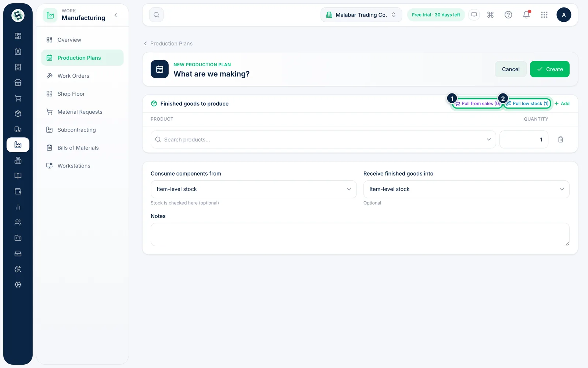
Task: Go to Subcontracting
Action: [82, 130]
